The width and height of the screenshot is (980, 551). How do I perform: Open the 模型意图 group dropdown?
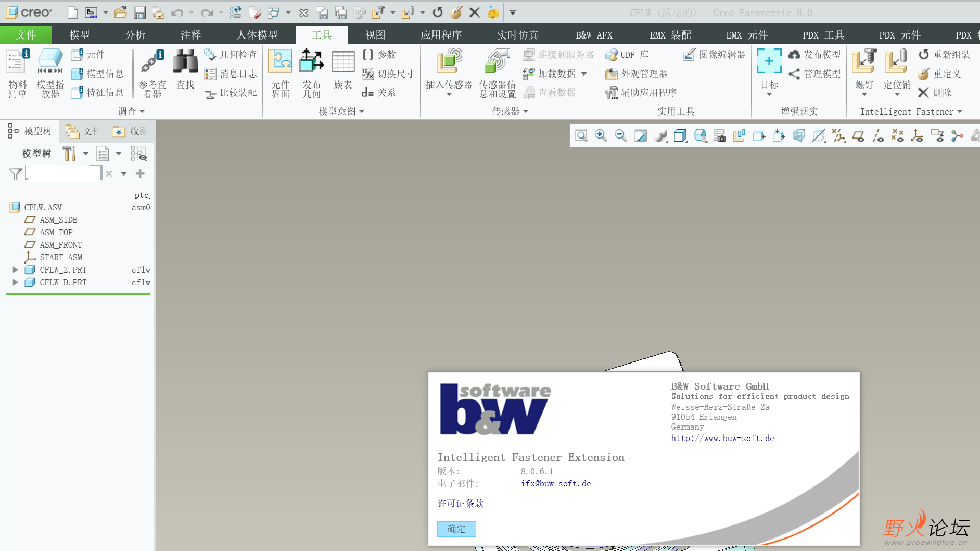pos(341,111)
